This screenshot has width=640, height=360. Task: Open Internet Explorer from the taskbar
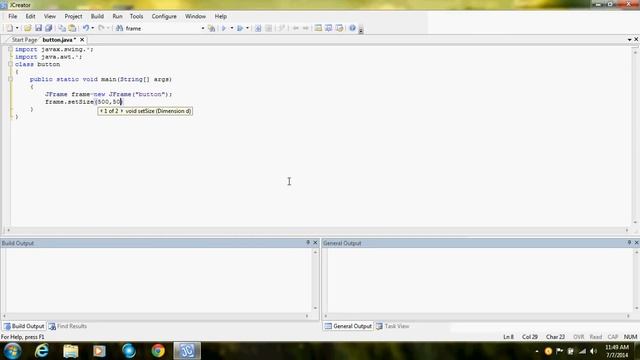[42, 351]
